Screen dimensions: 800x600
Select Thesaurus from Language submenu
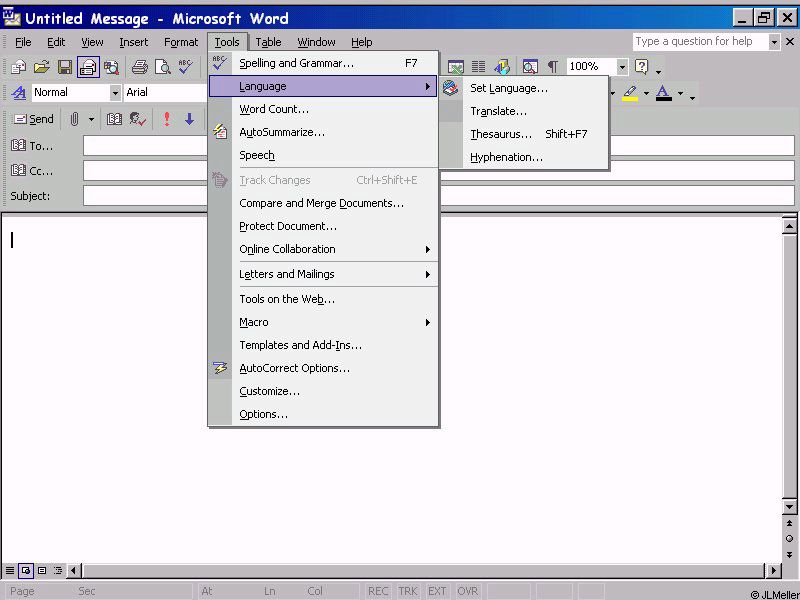501,134
